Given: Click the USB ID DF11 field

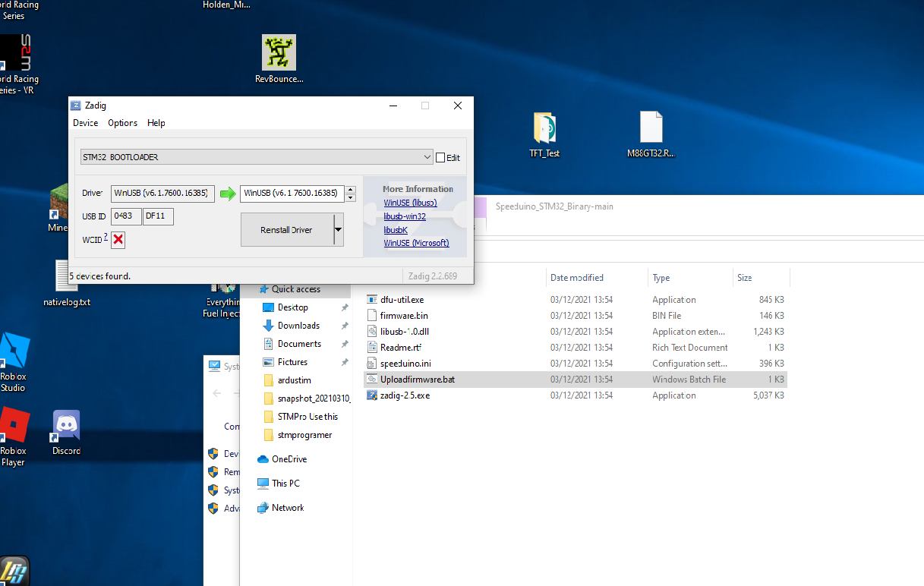Looking at the screenshot, I should pyautogui.click(x=159, y=216).
